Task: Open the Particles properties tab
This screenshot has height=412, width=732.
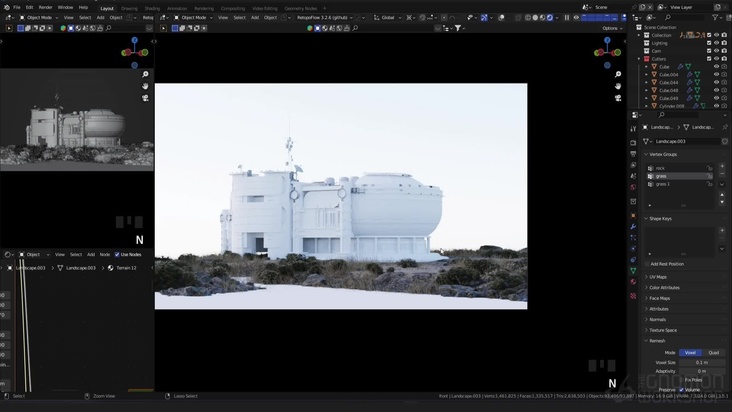Action: (x=633, y=238)
